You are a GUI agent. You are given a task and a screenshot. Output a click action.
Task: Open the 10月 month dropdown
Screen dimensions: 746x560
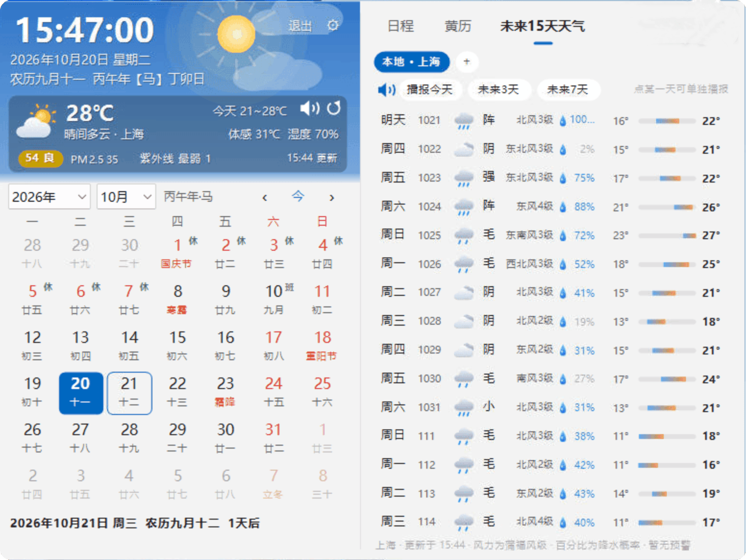click(x=126, y=196)
